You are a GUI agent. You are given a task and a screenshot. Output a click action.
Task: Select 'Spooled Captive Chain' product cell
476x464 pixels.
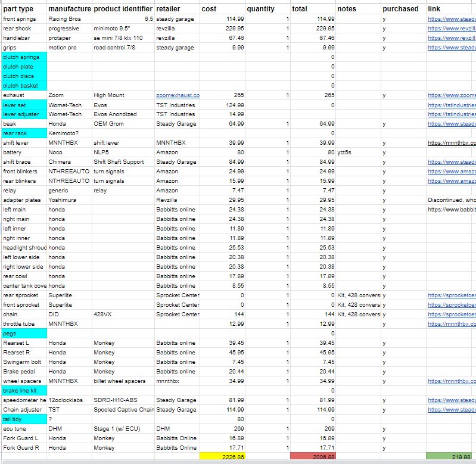click(x=123, y=410)
